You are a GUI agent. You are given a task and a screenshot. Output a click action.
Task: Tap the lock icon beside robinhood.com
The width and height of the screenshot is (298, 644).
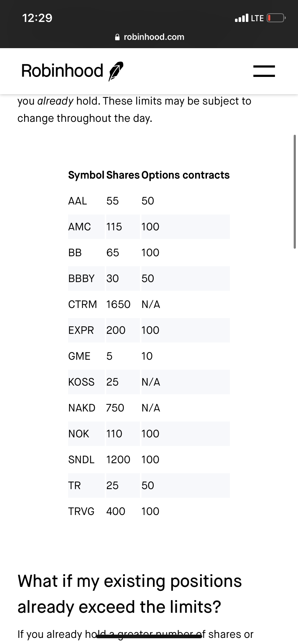click(x=117, y=37)
